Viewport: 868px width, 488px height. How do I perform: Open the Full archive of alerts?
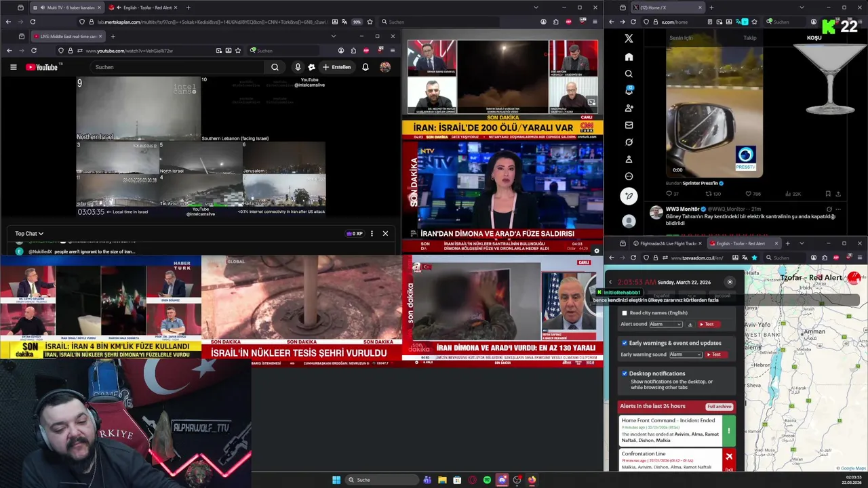point(719,407)
